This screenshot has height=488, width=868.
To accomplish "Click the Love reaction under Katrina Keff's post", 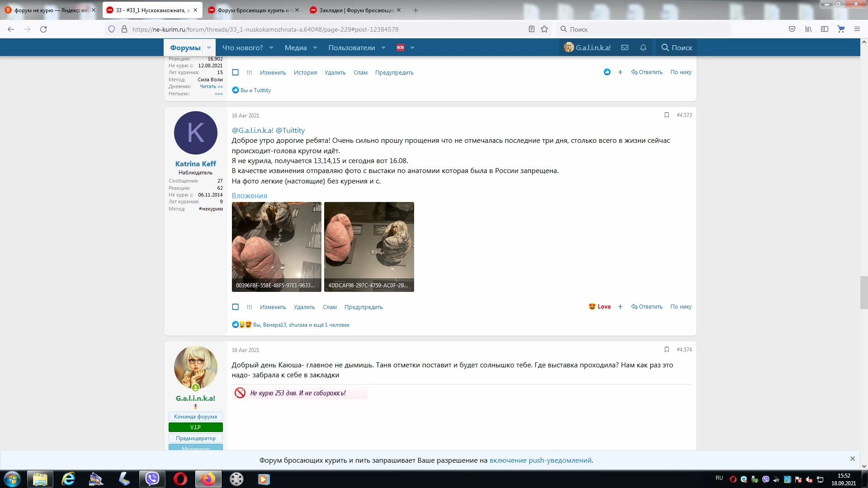I will [x=600, y=306].
